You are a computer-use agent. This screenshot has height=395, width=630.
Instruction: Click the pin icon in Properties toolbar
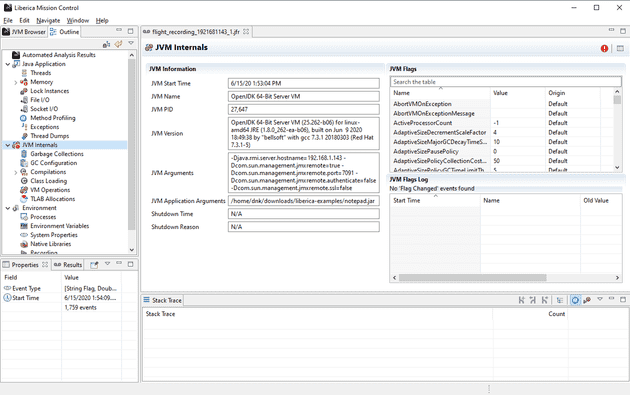tap(94, 265)
